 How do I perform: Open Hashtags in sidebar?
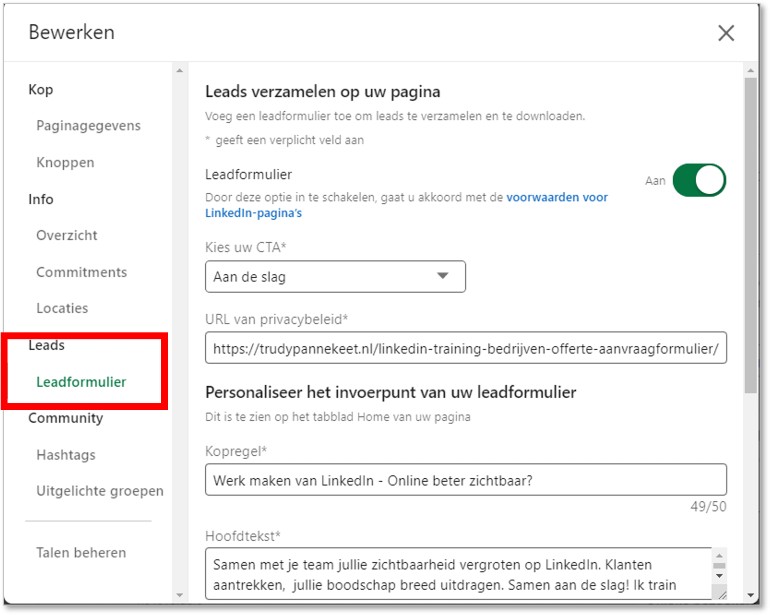pyautogui.click(x=66, y=455)
